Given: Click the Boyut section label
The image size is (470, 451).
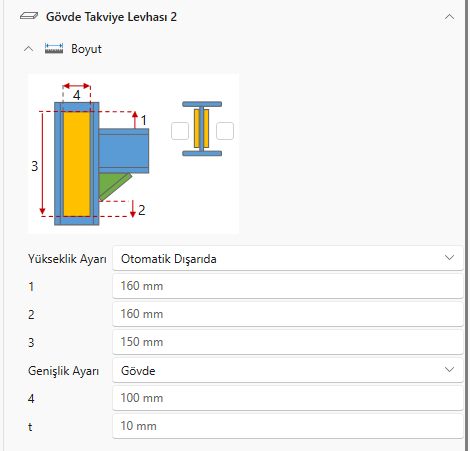Looking at the screenshot, I should tap(86, 49).
